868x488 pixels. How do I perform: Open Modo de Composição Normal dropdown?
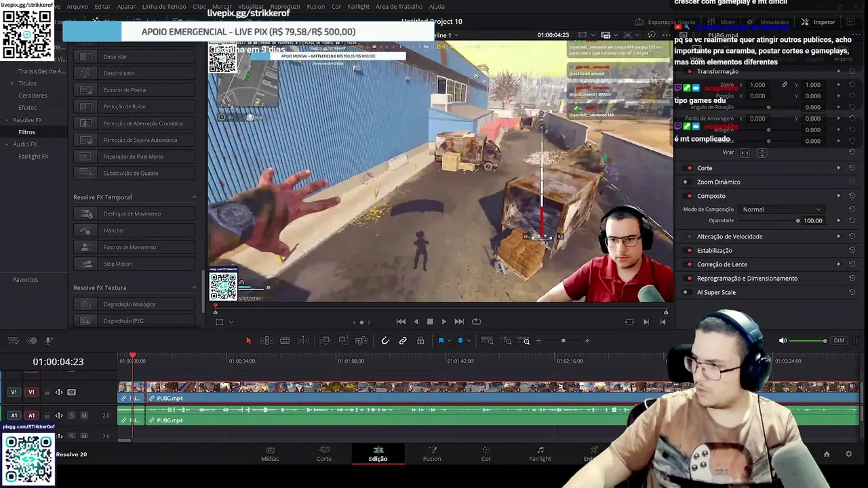click(781, 209)
